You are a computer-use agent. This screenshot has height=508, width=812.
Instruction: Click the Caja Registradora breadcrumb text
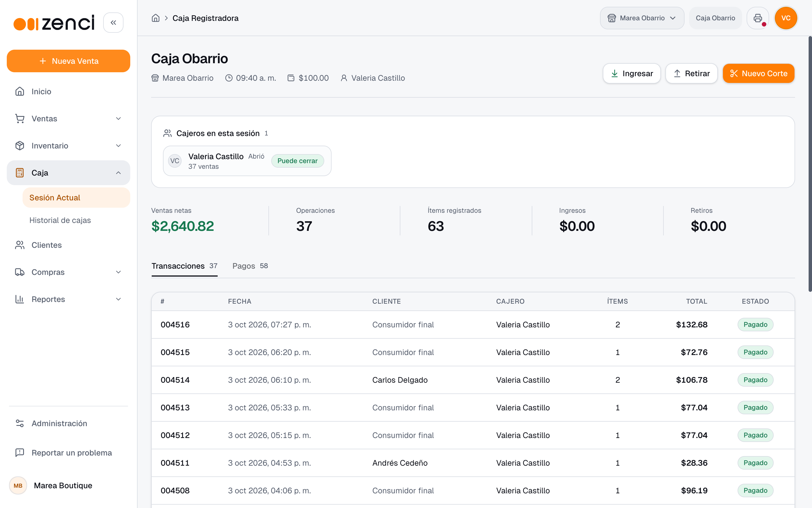pos(205,18)
